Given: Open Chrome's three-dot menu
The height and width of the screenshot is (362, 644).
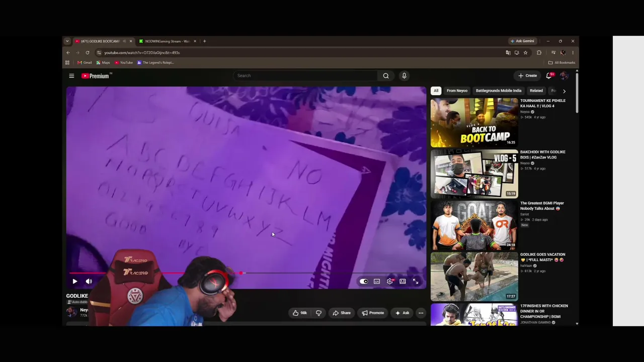Looking at the screenshot, I should click(573, 52).
